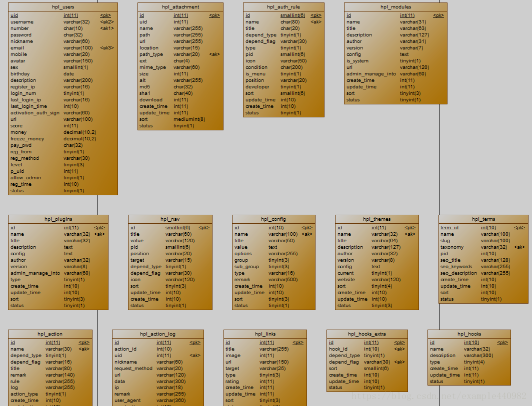This screenshot has height=406, width=532.
Task: Click 'admin_manage_into' in hpl_plugins
Action: pyautogui.click(x=35, y=273)
